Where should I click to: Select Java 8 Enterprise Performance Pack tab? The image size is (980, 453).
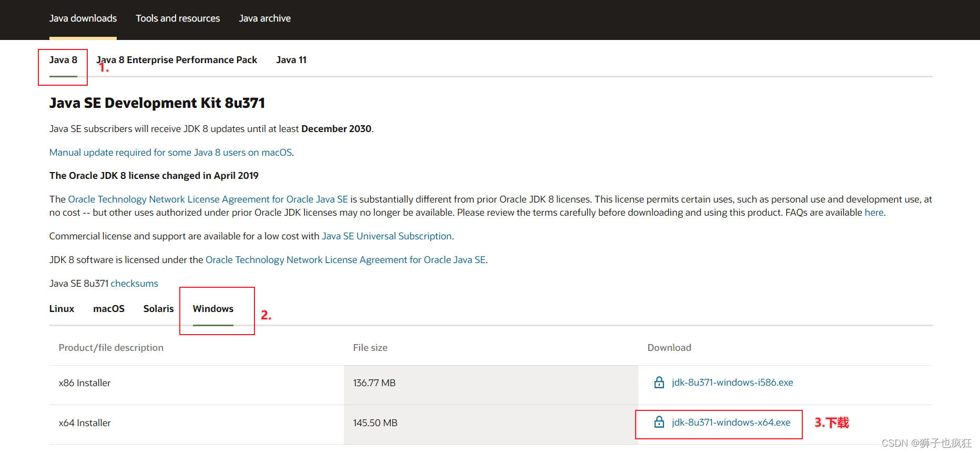point(177,60)
